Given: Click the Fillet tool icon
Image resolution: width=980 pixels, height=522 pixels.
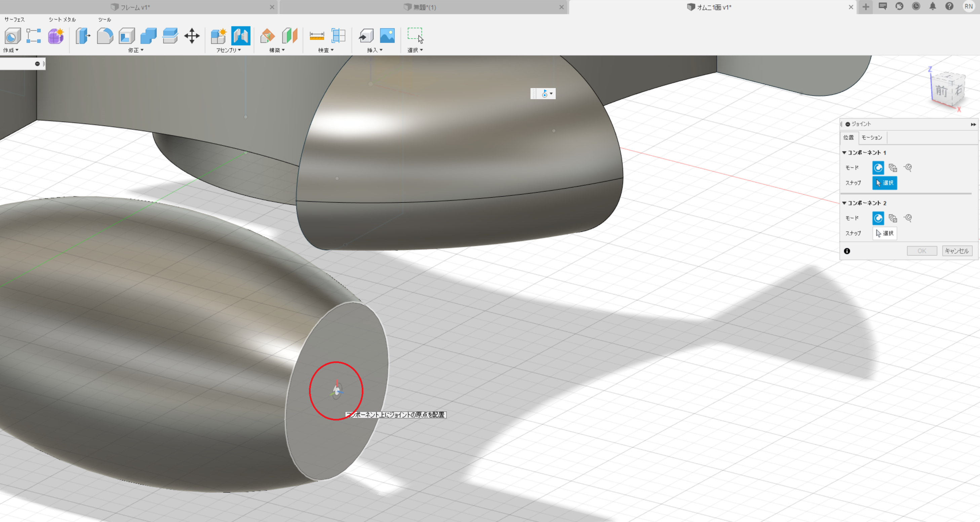Looking at the screenshot, I should pyautogui.click(x=105, y=36).
